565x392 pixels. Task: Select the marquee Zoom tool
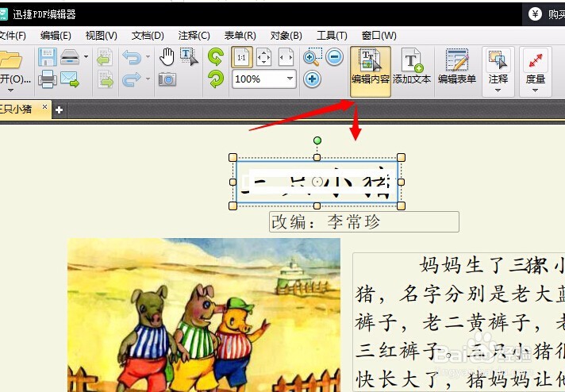(x=313, y=57)
